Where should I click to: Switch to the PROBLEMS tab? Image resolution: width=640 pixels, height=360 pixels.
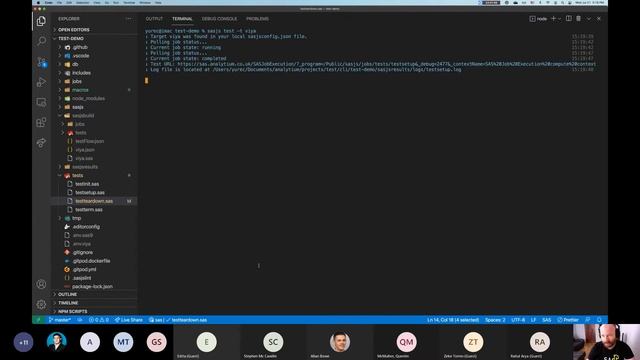257,19
